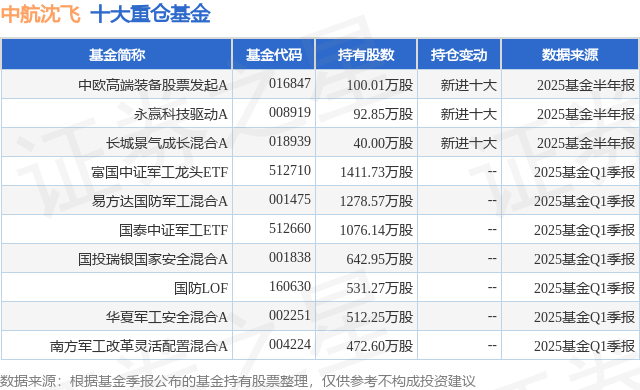Click the 基金简称 column header
640x390 pixels.
117,55
